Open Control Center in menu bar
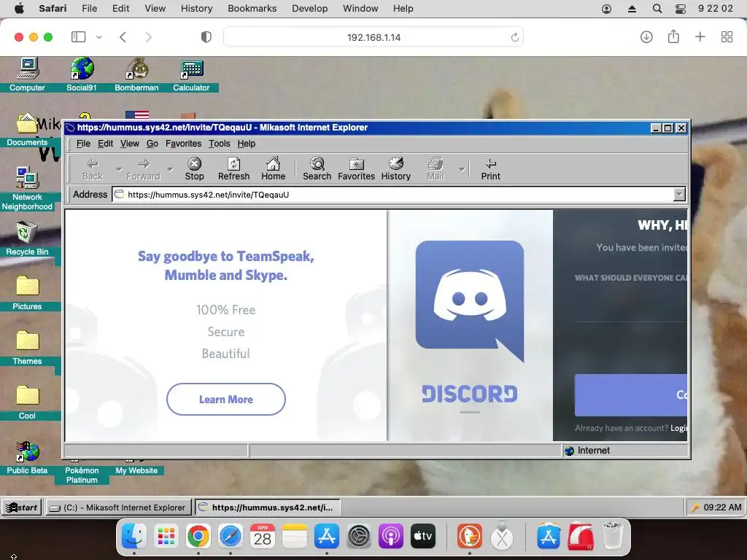The width and height of the screenshot is (747, 560). [681, 9]
